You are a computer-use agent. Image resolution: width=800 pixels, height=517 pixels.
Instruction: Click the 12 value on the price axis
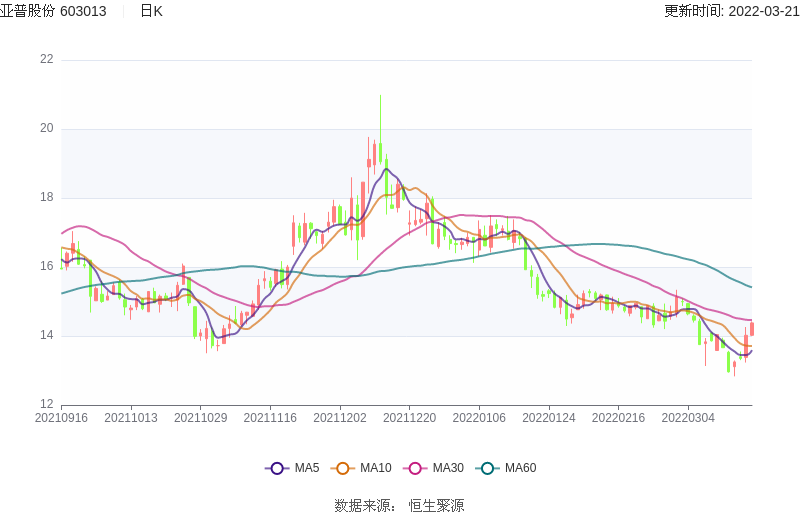[46, 404]
